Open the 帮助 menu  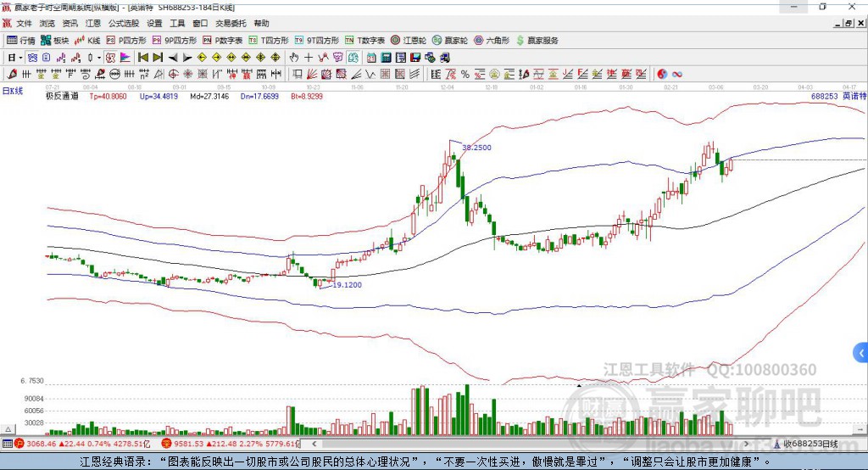[x=261, y=23]
